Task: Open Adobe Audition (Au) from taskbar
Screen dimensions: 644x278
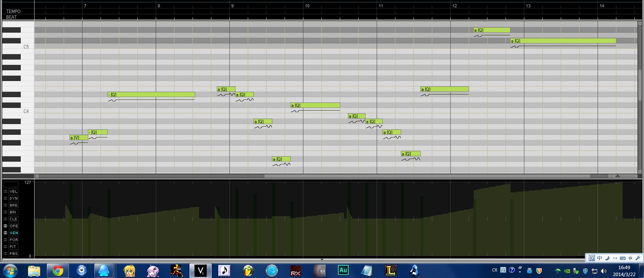Action: coord(343,270)
